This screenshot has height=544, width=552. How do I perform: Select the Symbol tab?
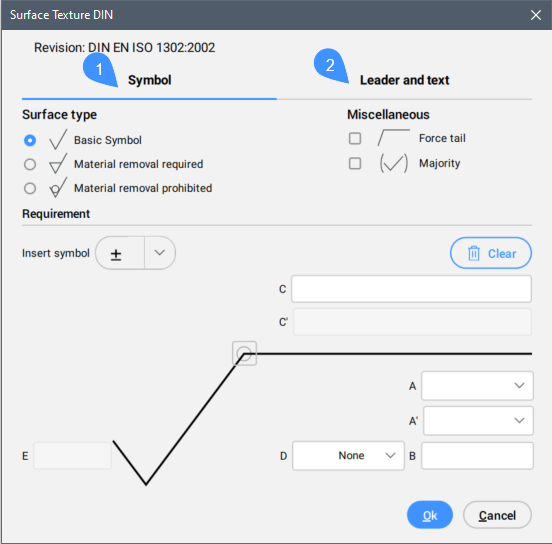tap(150, 80)
